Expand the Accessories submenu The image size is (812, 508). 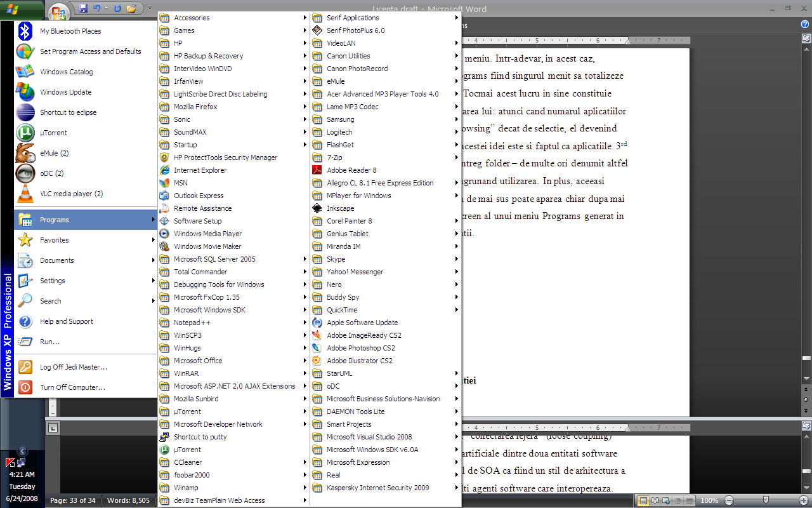click(233, 18)
